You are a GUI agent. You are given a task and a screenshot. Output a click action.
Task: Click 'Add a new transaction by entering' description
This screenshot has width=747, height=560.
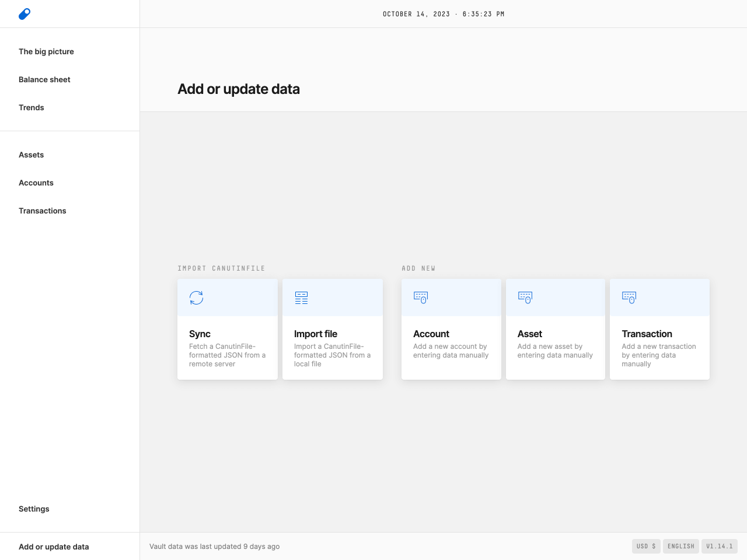pos(659,355)
